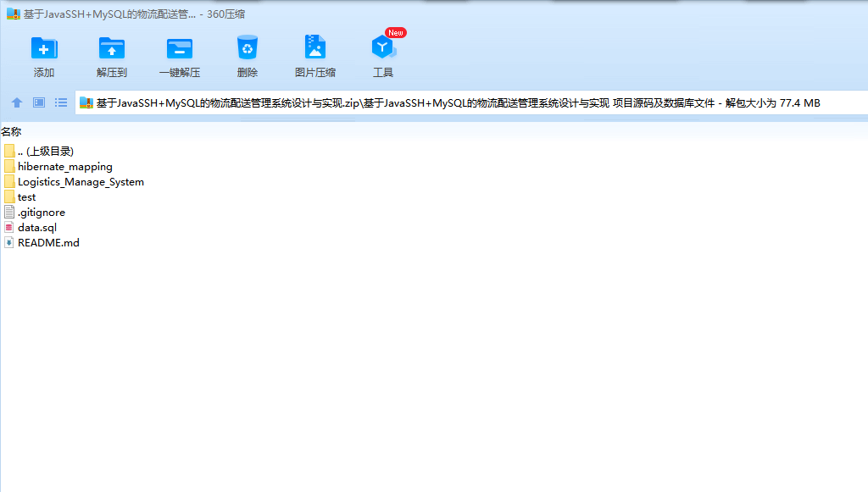Click the 添加 (Add) toolbar icon

(x=44, y=48)
